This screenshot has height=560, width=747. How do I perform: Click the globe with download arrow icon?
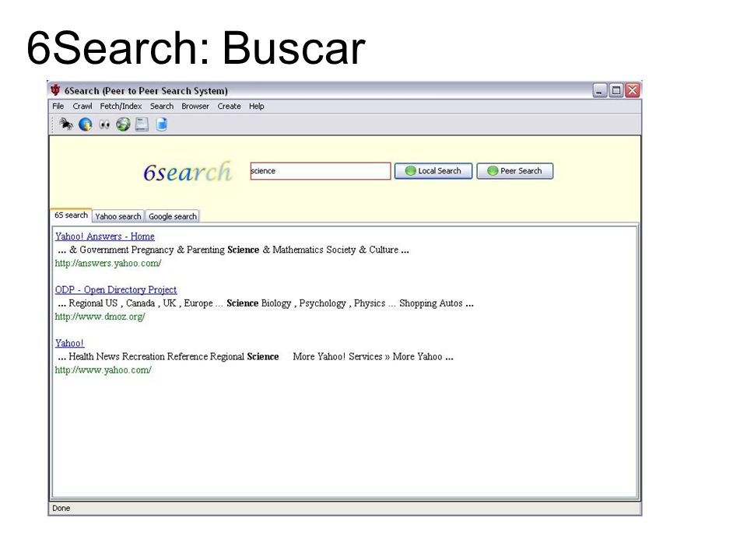pos(86,124)
